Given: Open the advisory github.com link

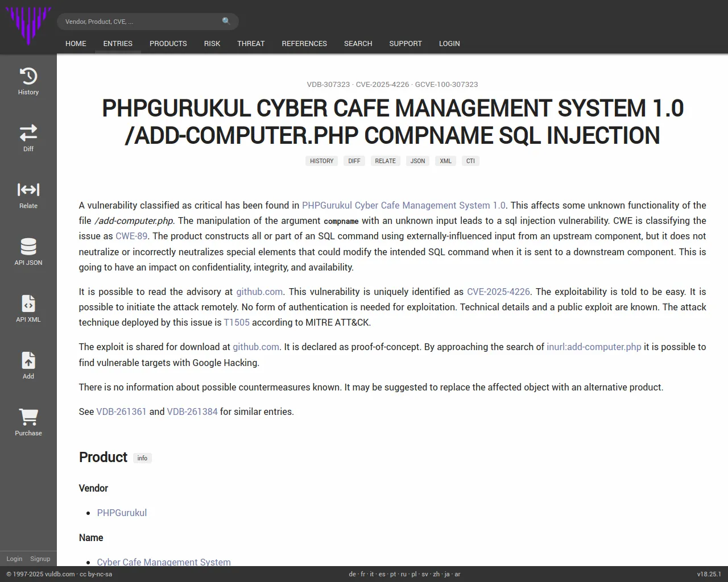Looking at the screenshot, I should (259, 292).
